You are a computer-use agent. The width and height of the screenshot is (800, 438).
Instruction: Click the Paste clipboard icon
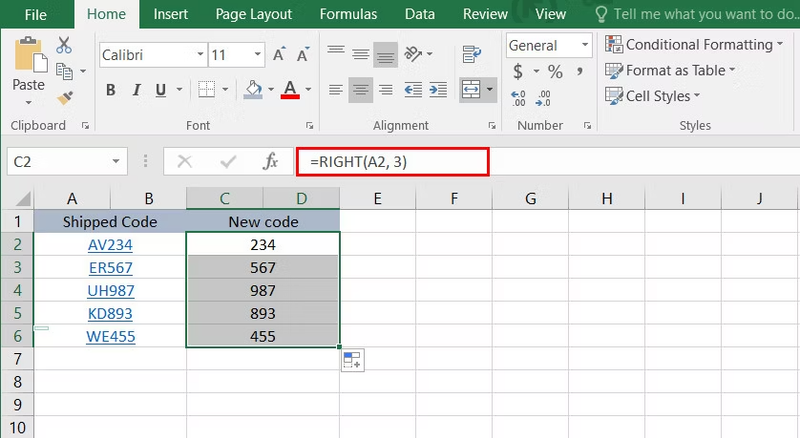(30, 55)
